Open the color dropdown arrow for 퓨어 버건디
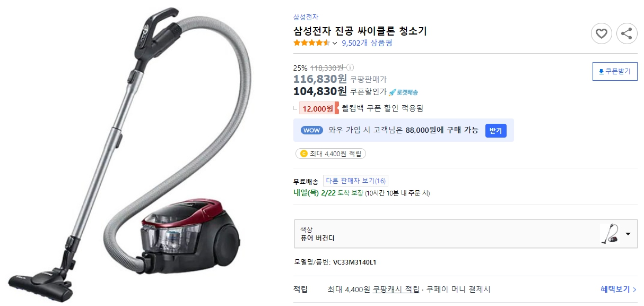This screenshot has height=306, width=644. coord(629,234)
